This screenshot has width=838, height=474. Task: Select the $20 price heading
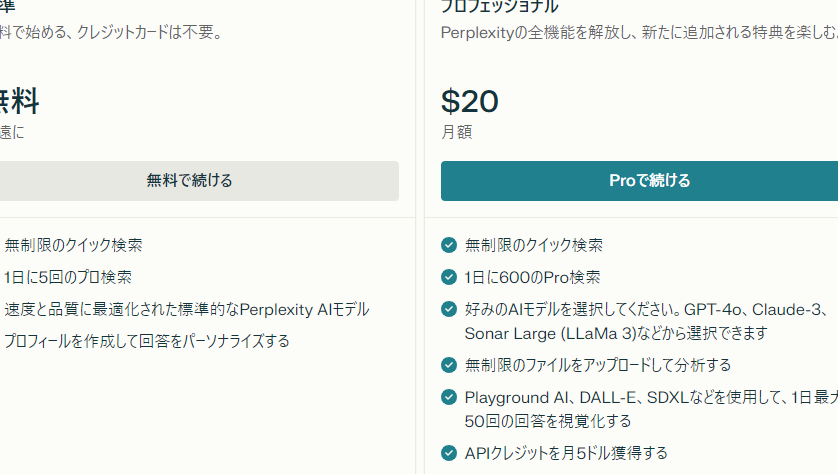click(x=470, y=101)
